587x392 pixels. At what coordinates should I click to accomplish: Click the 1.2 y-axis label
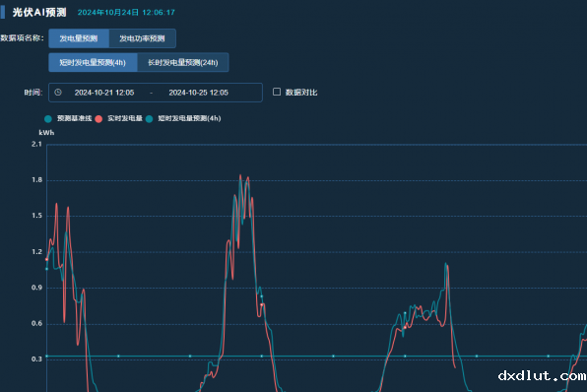[36, 251]
